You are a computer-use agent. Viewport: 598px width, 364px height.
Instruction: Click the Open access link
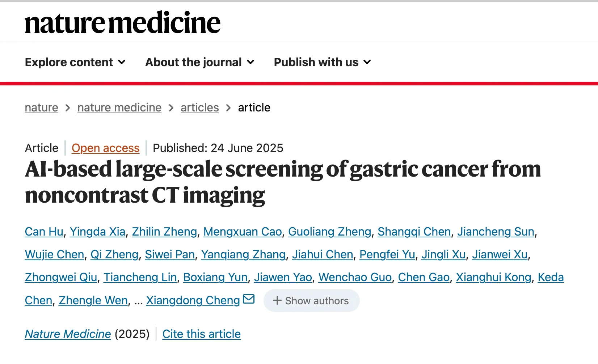tap(105, 148)
